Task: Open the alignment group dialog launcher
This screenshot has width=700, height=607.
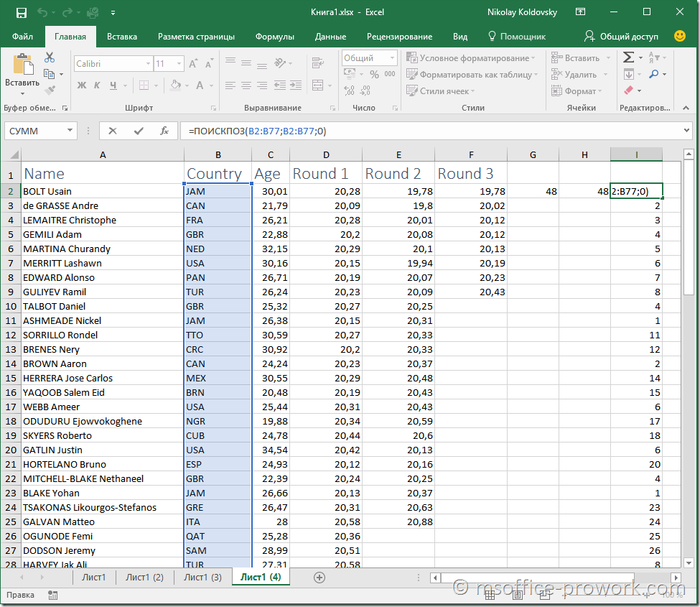Action: [x=332, y=108]
